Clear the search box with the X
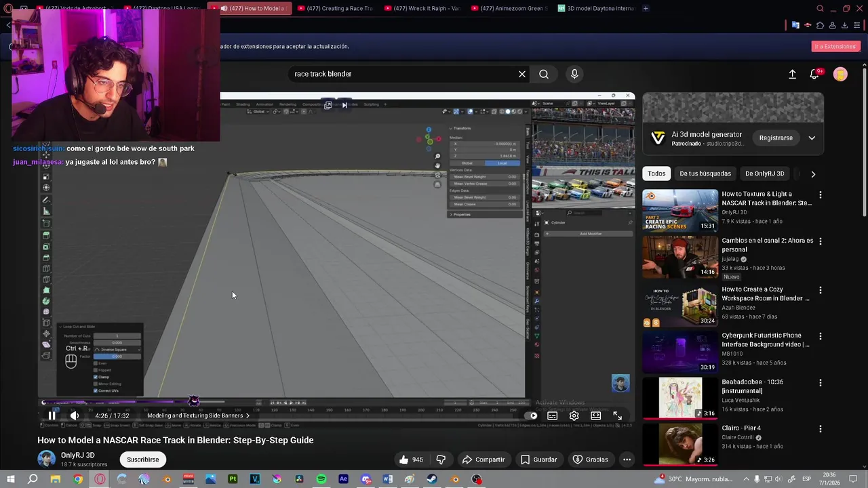The width and height of the screenshot is (868, 488). click(522, 74)
